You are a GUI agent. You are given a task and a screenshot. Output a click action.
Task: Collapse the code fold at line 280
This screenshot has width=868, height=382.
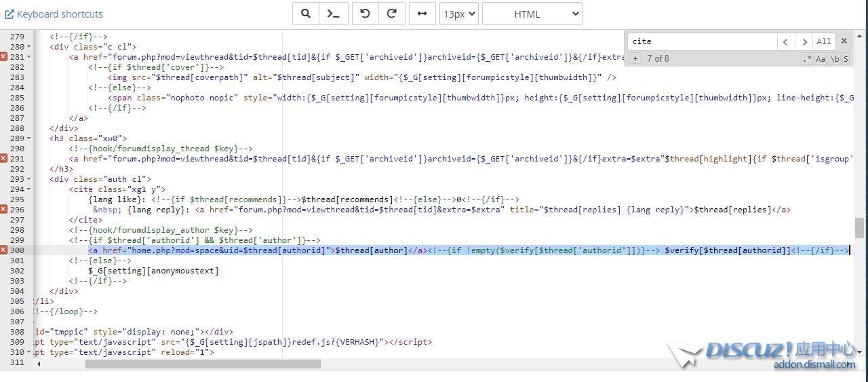point(28,47)
